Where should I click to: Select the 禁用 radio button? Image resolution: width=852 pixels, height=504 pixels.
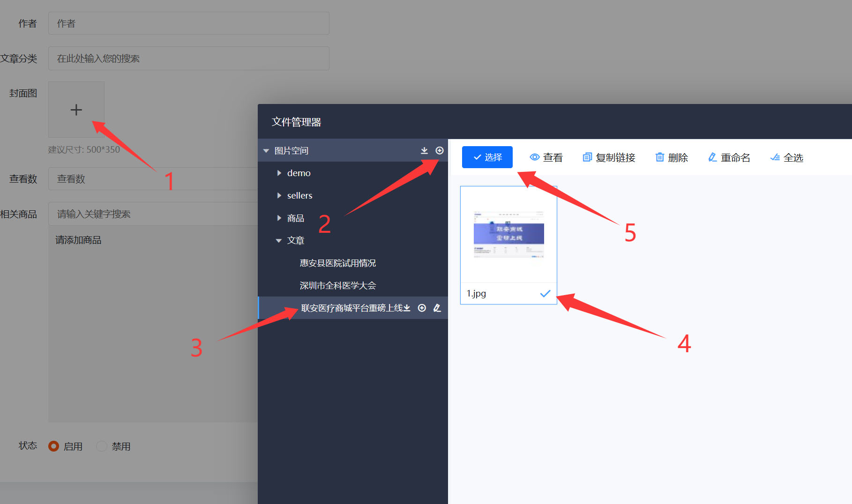coord(101,446)
